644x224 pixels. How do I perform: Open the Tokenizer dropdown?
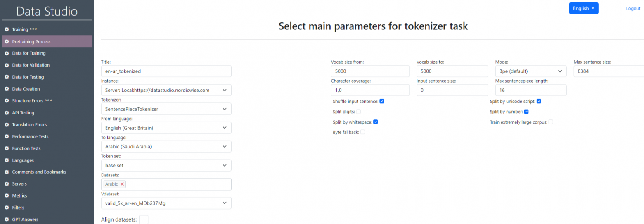(x=166, y=109)
